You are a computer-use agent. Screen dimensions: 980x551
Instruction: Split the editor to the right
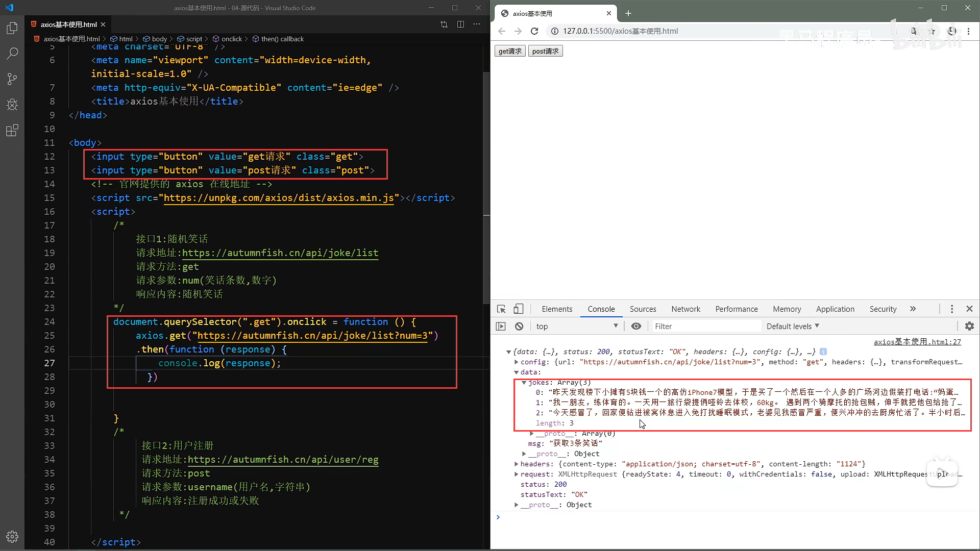pos(460,24)
